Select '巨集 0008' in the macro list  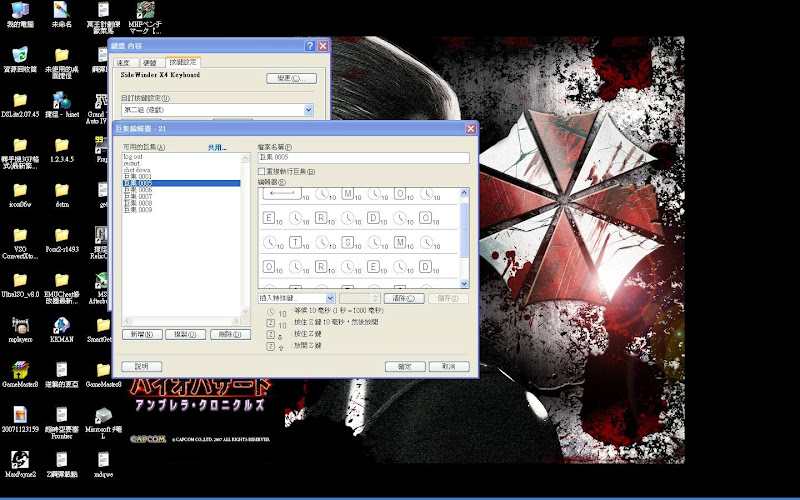138,203
